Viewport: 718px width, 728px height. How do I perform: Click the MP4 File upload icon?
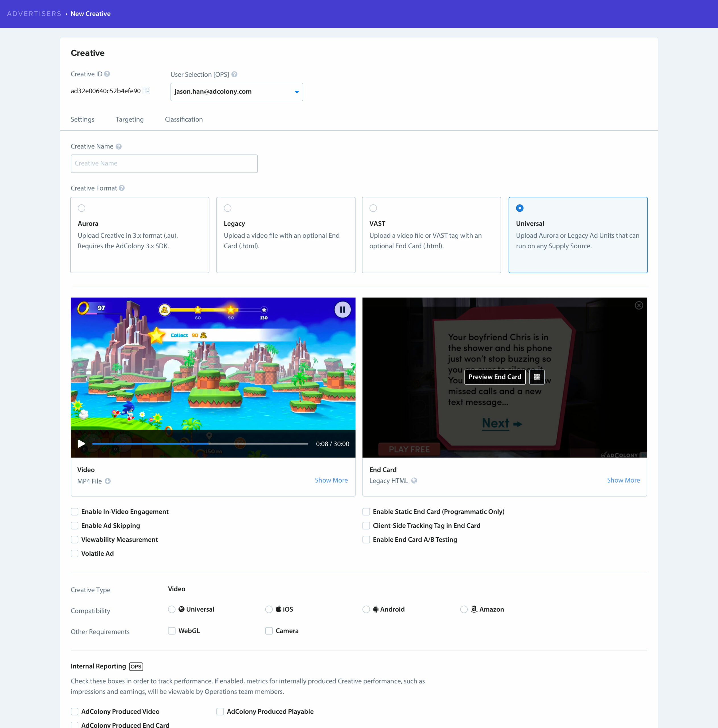pyautogui.click(x=108, y=481)
